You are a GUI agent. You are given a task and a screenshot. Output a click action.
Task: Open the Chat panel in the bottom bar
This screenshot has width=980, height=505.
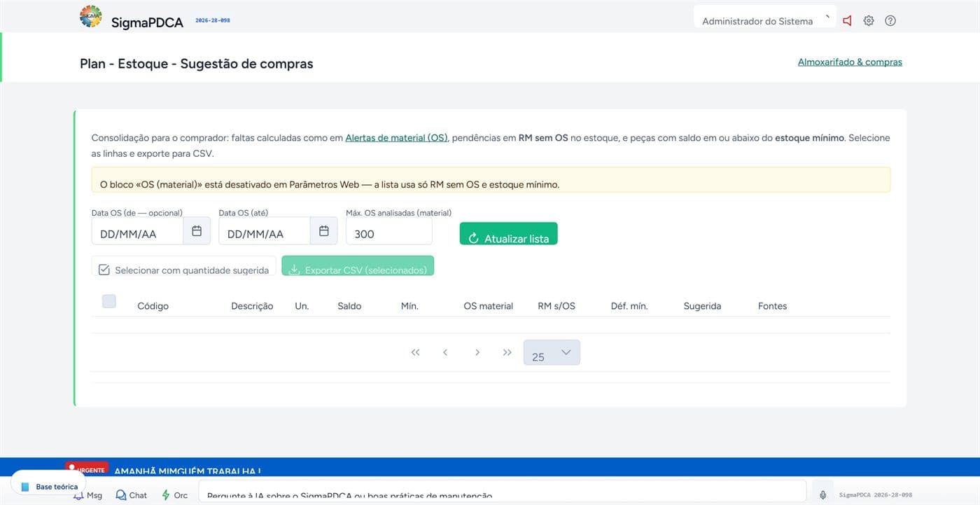132,495
